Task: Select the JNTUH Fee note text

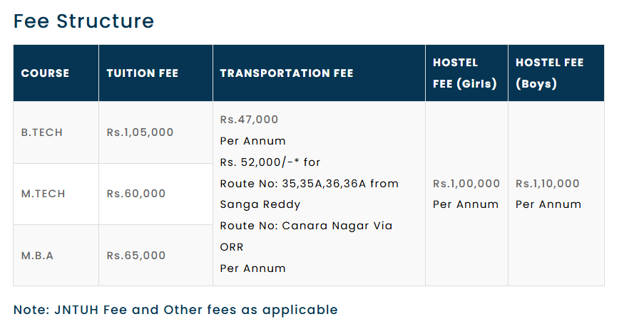Action: pos(175,310)
